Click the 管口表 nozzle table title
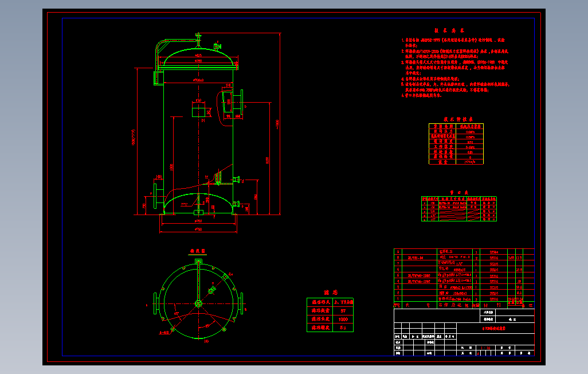This screenshot has height=374, width=588. [x=459, y=193]
